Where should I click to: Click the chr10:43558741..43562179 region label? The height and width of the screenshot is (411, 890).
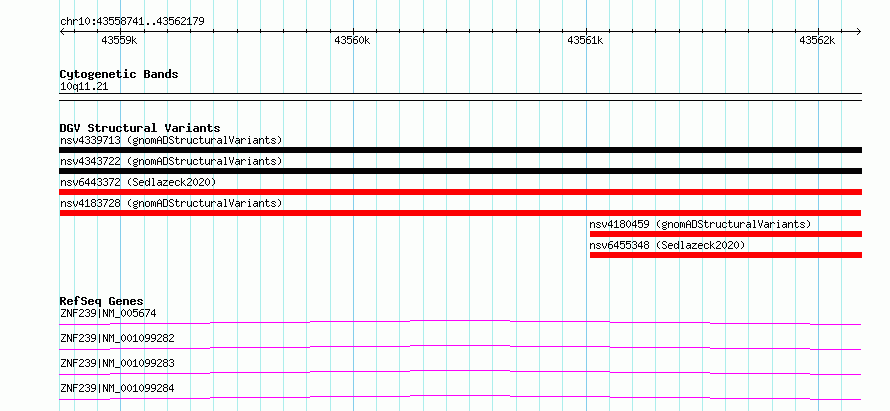coord(132,22)
